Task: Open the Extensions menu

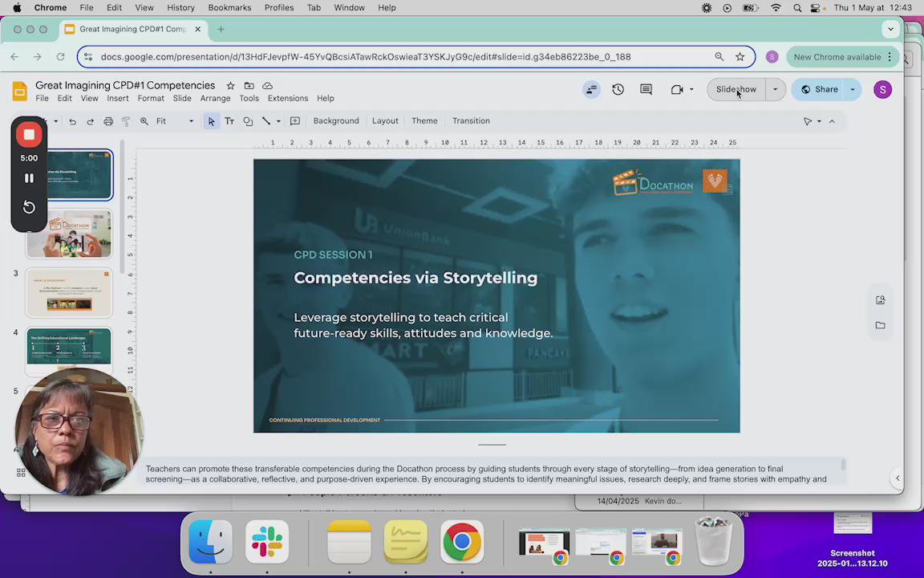Action: (287, 99)
